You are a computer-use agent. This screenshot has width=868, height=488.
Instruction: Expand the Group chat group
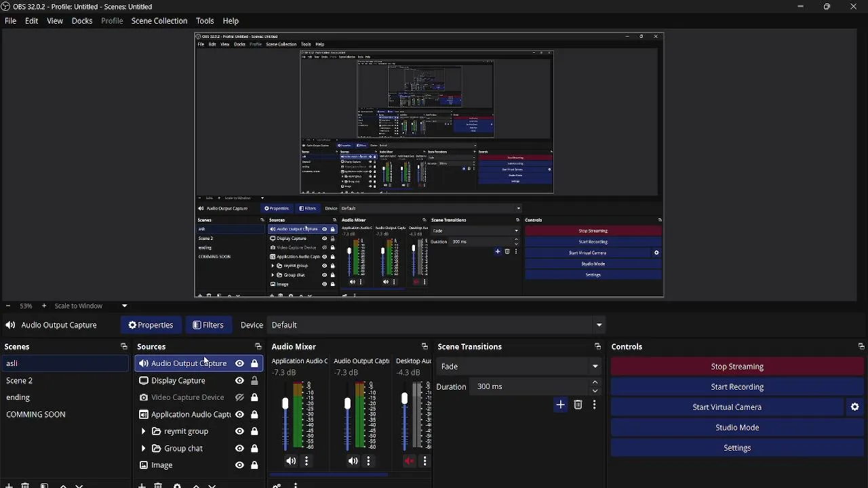click(x=143, y=448)
